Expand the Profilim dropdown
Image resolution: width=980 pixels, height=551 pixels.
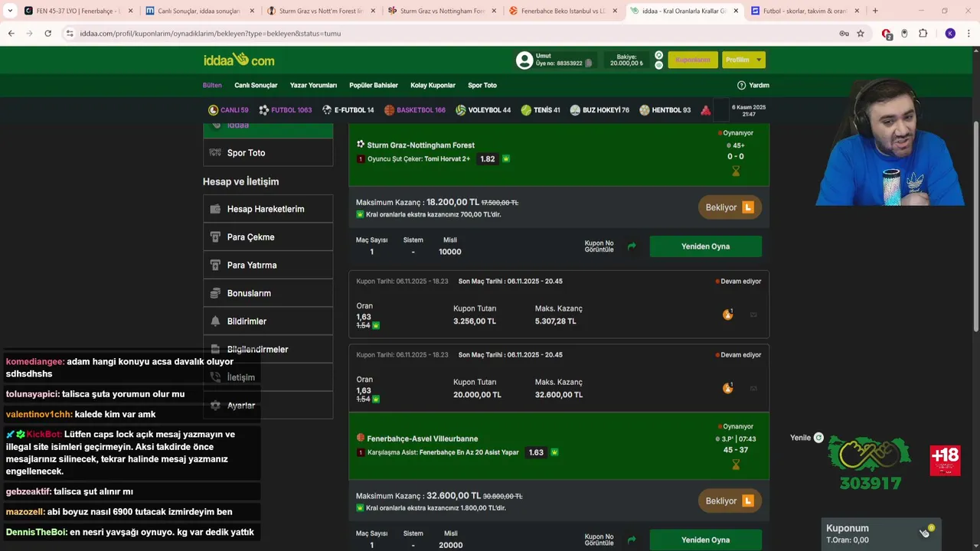(x=743, y=60)
